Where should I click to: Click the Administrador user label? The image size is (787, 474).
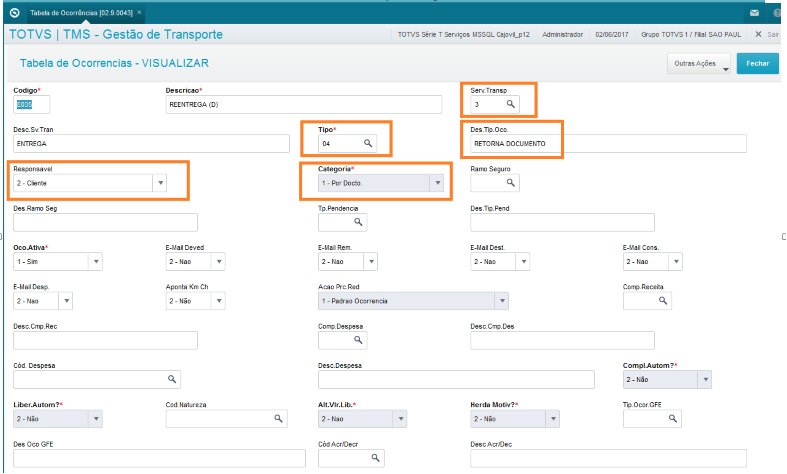[563, 35]
